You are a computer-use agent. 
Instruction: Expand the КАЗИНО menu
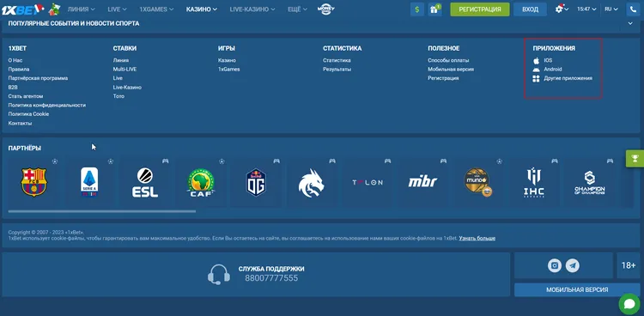[x=202, y=9]
